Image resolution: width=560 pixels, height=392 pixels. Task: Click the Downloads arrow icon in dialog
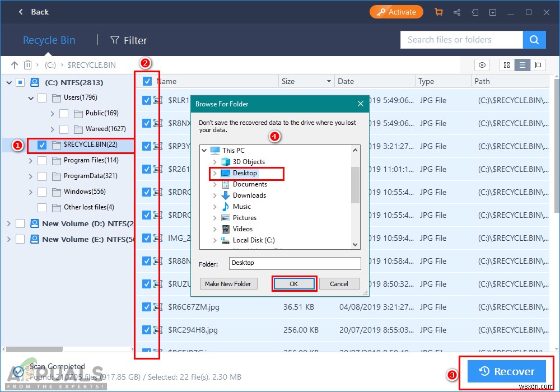pyautogui.click(x=225, y=195)
